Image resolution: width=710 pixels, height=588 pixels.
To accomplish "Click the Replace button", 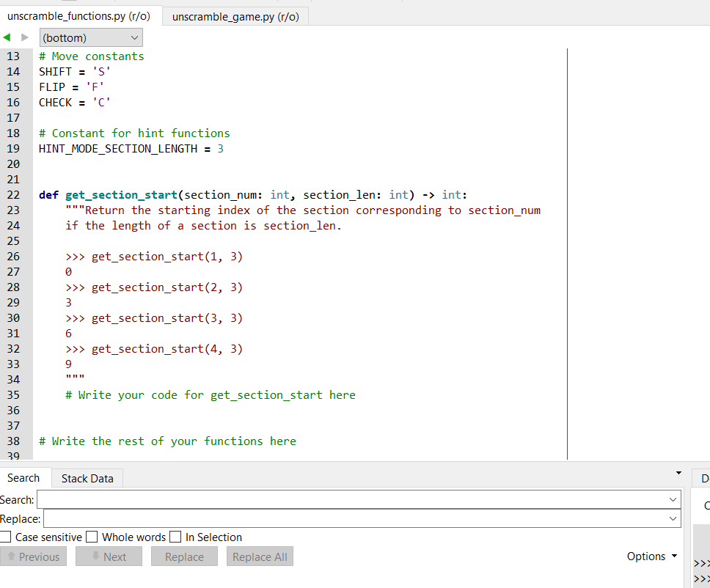I will [184, 556].
